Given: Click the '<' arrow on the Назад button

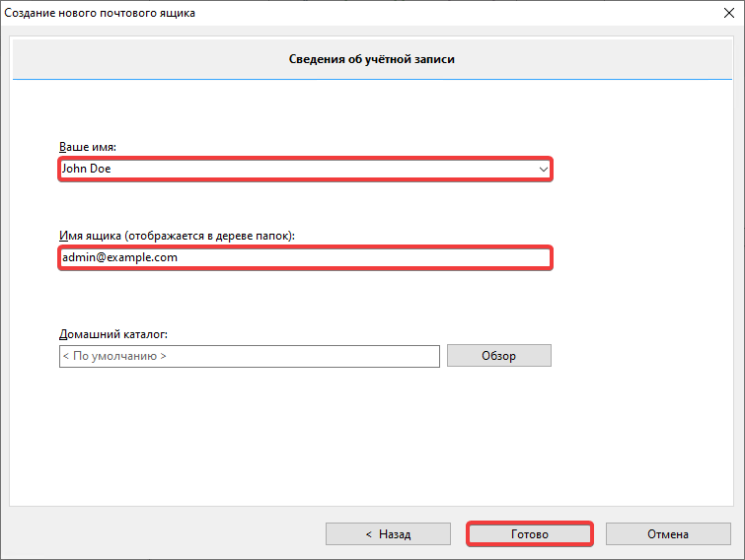Looking at the screenshot, I should [x=369, y=534].
